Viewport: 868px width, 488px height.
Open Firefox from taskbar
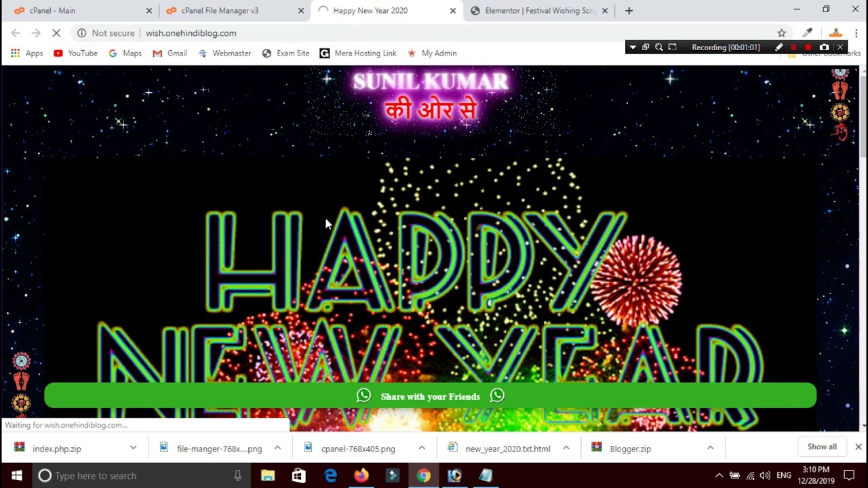click(x=361, y=476)
